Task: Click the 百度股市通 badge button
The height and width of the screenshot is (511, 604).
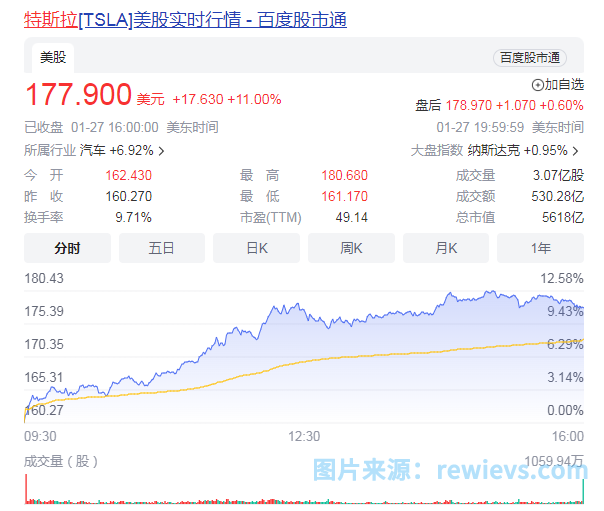Action: 530,58
